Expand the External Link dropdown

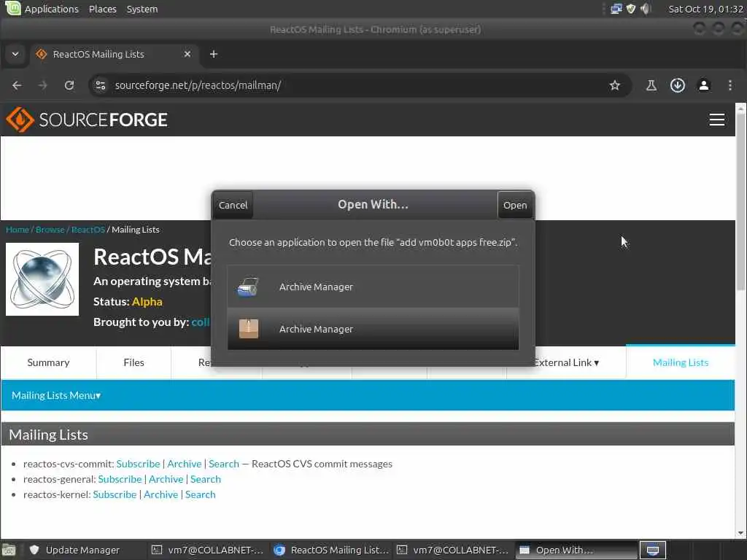pos(566,362)
